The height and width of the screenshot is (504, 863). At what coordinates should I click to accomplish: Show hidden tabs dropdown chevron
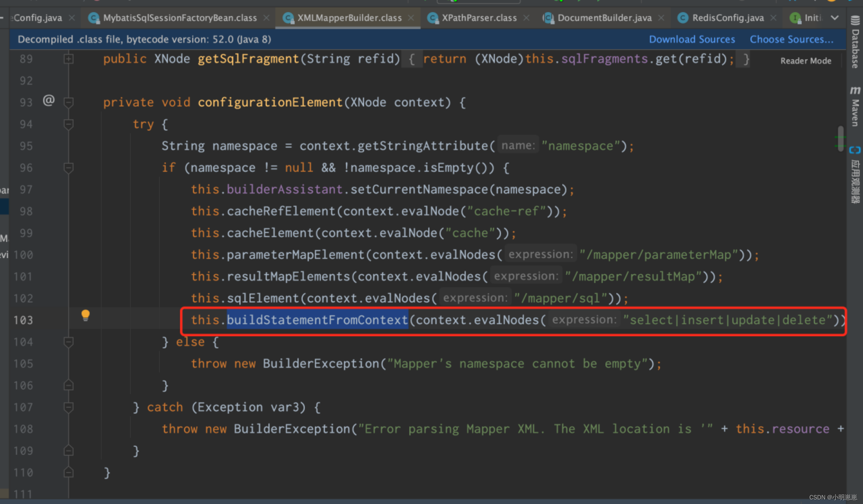pyautogui.click(x=835, y=17)
